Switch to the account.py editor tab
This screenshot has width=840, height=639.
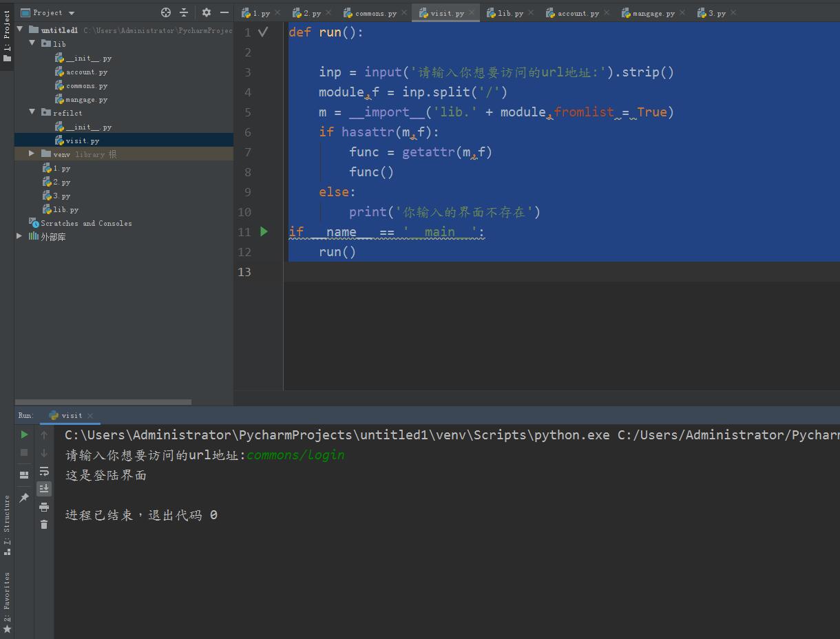[x=577, y=13]
